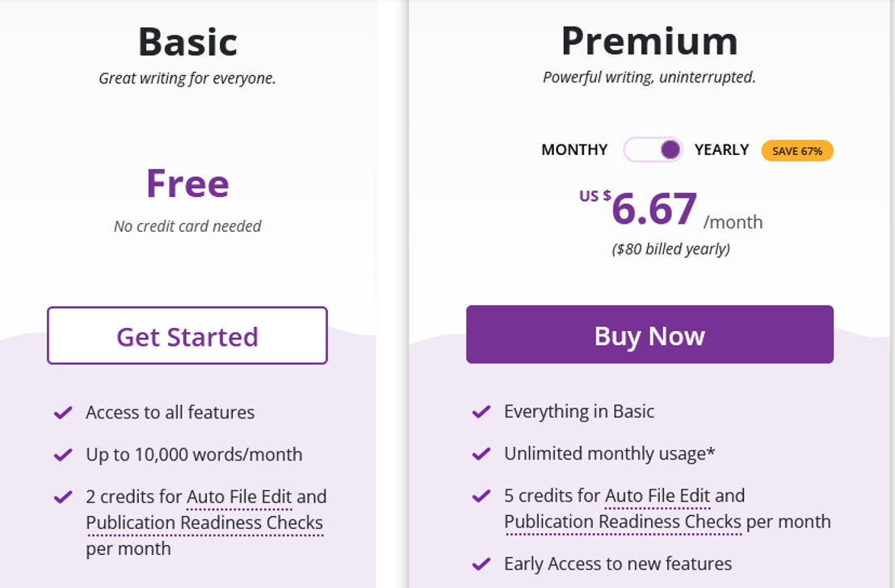Select the MONTHY billing label

pyautogui.click(x=574, y=150)
